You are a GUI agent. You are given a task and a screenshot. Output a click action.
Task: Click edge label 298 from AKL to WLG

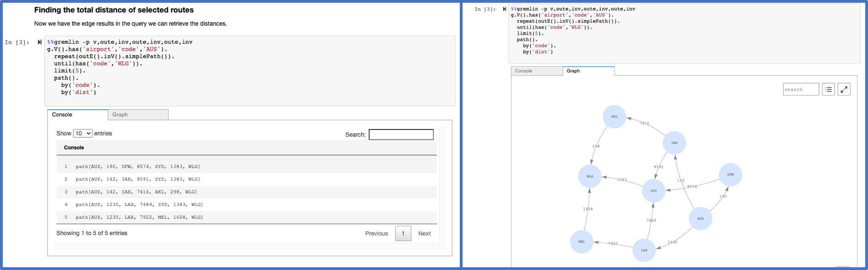pyautogui.click(x=596, y=146)
